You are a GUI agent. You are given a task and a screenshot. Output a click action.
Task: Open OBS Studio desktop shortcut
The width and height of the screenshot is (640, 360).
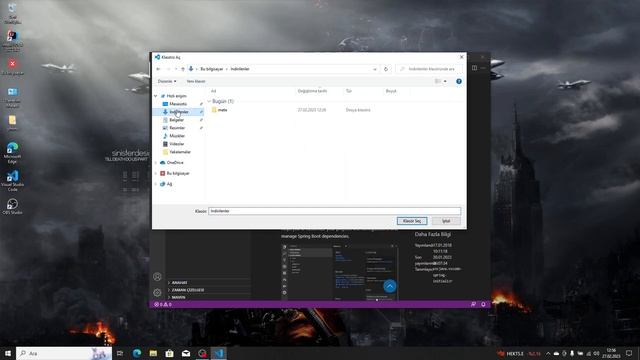coord(12,207)
